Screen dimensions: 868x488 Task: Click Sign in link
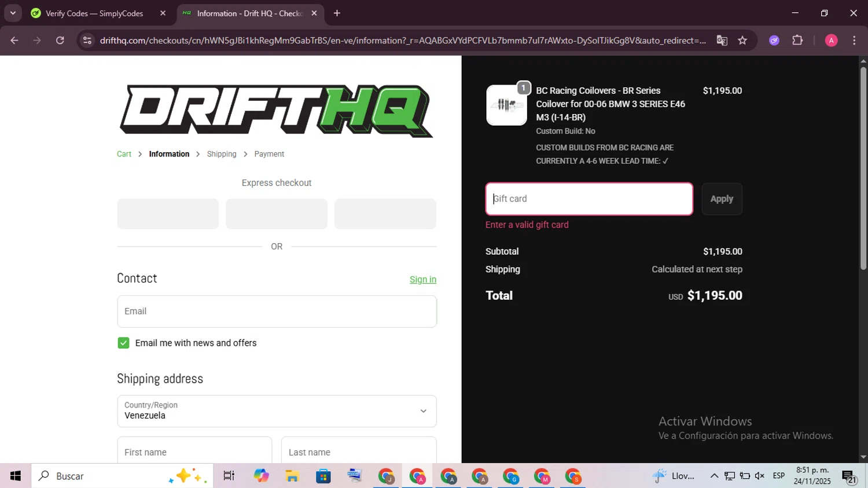point(423,280)
